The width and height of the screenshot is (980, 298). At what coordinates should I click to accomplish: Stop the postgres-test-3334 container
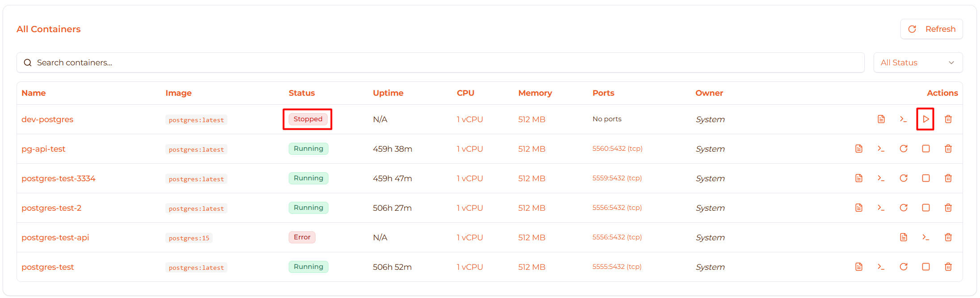point(925,178)
